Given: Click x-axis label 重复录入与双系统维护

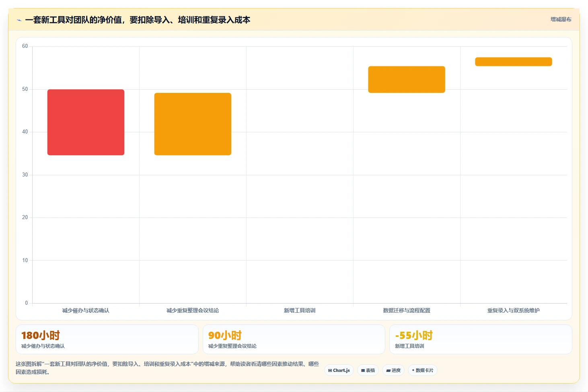Looking at the screenshot, I should pos(514,310).
